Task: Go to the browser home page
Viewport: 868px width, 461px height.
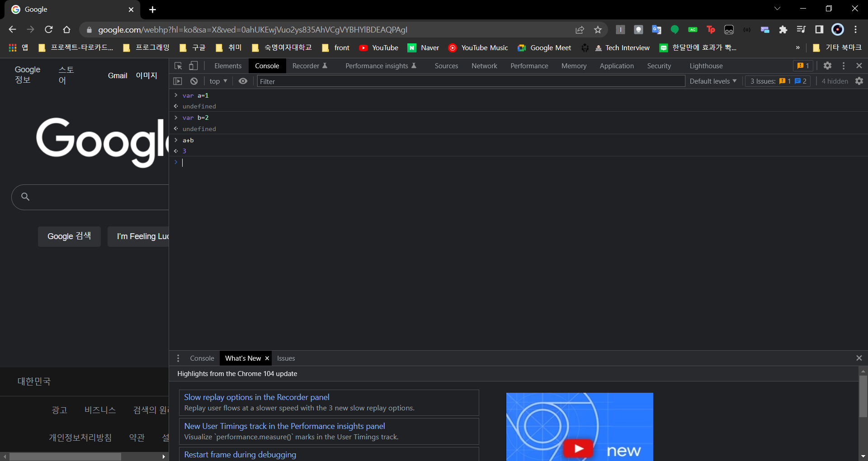Action: 66,30
